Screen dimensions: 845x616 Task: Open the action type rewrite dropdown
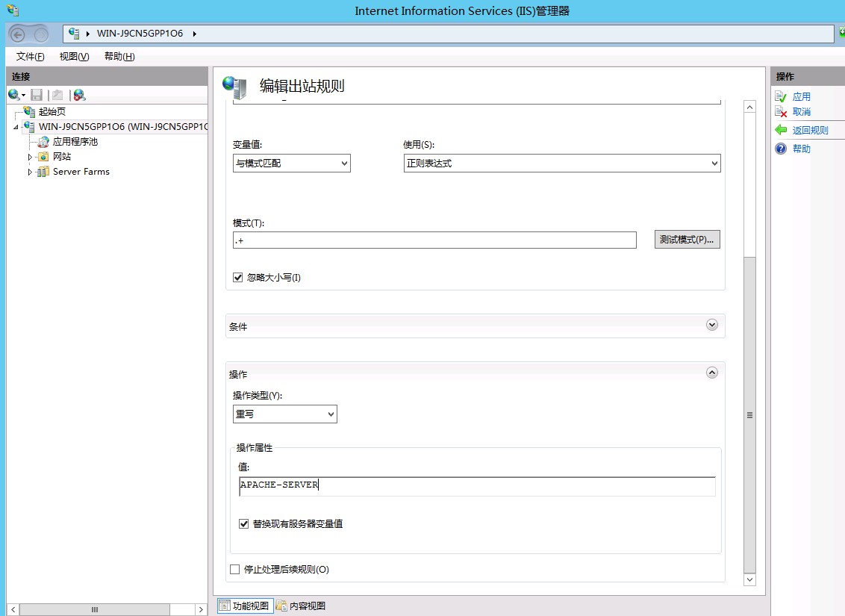(285, 414)
